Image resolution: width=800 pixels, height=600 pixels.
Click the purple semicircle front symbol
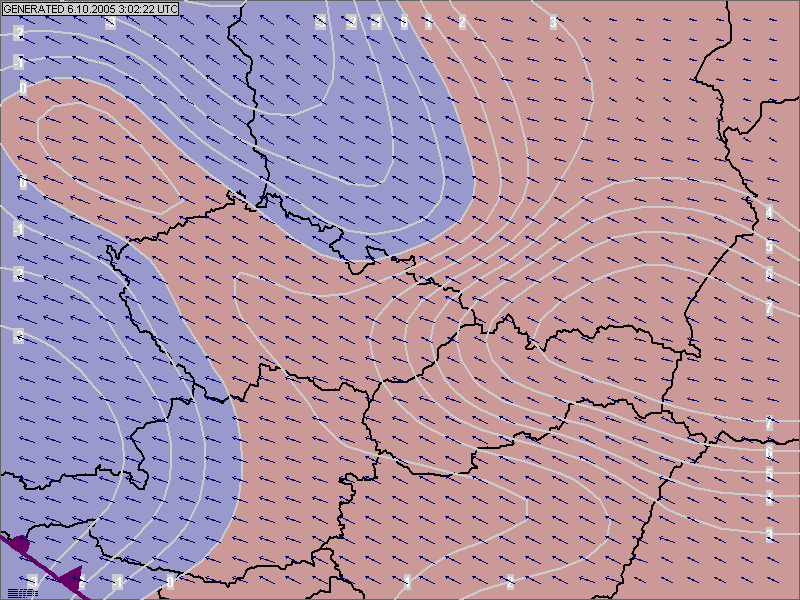pos(20,545)
